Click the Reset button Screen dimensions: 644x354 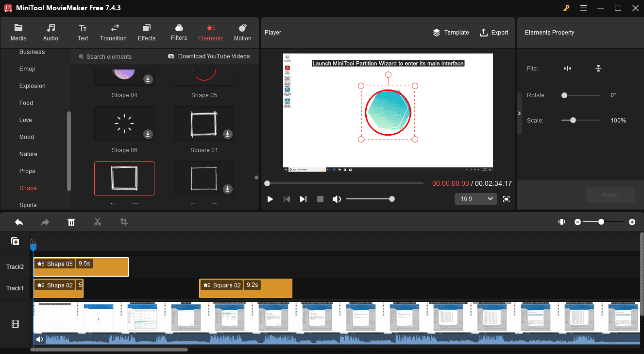610,195
